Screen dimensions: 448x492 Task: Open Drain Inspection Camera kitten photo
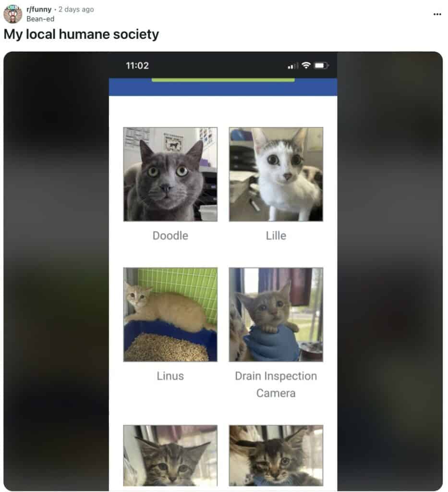pos(276,314)
